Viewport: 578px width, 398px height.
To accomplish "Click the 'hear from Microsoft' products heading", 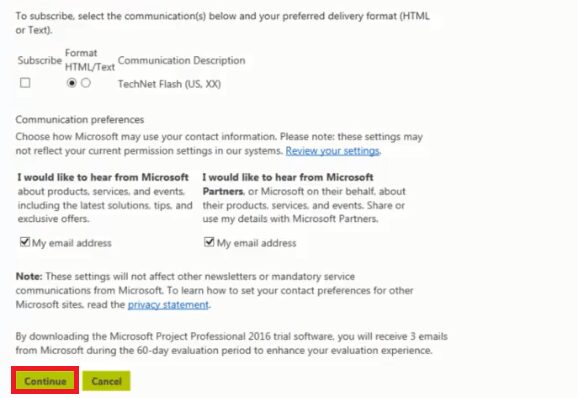I will tap(103, 177).
